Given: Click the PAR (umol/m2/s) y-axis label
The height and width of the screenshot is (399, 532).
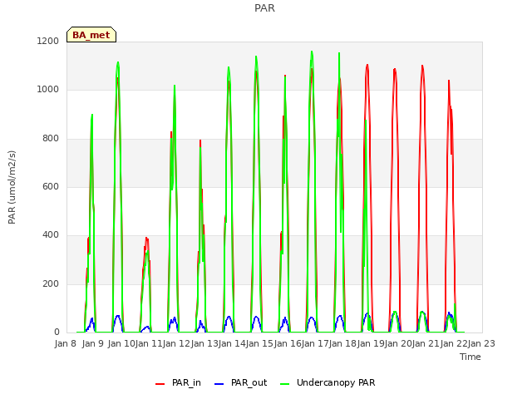Looking at the screenshot, I should pos(12,187).
